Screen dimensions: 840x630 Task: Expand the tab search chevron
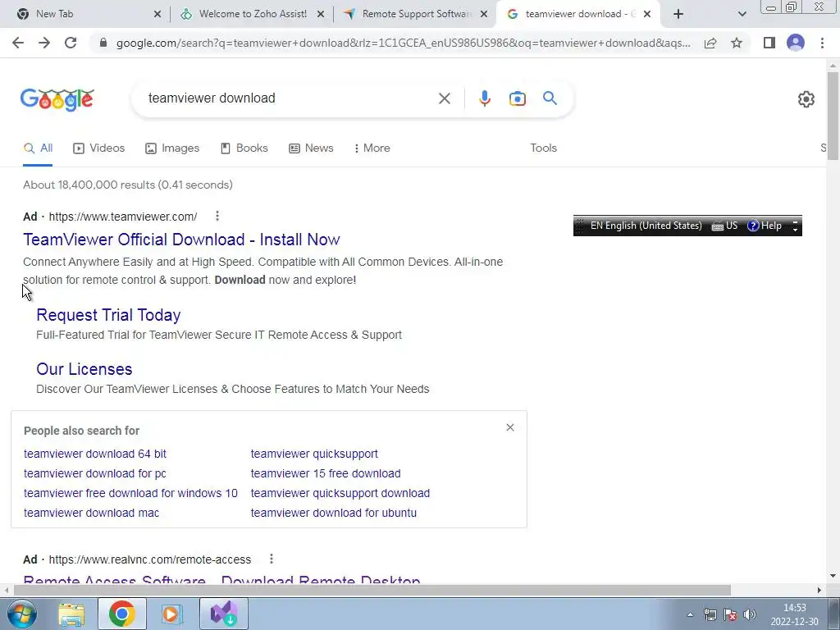pyautogui.click(x=742, y=14)
